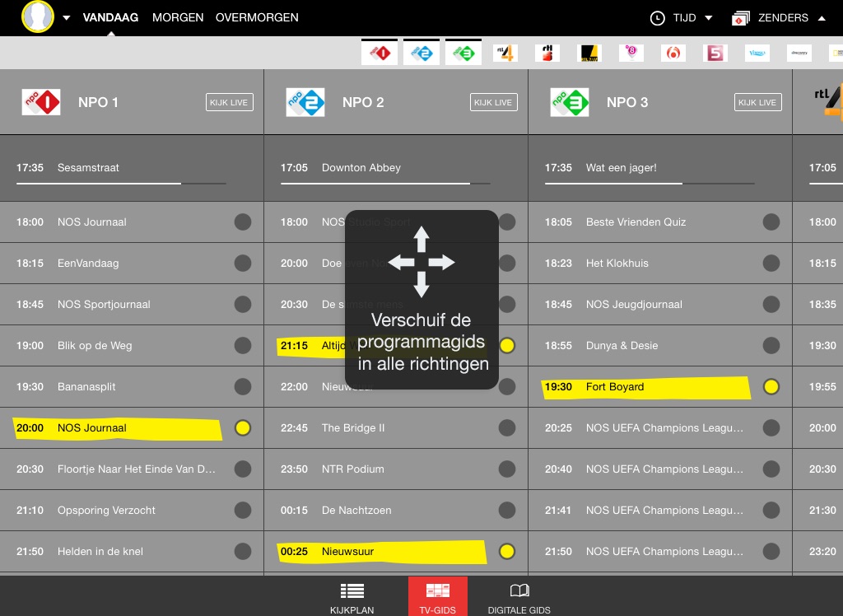Toggle kijkplan marker for EenVandaag

[243, 263]
